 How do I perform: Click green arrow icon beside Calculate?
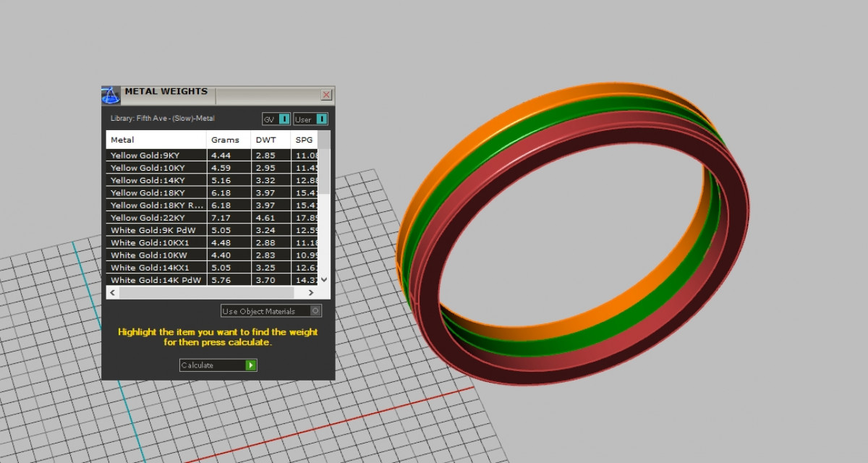[x=250, y=365]
